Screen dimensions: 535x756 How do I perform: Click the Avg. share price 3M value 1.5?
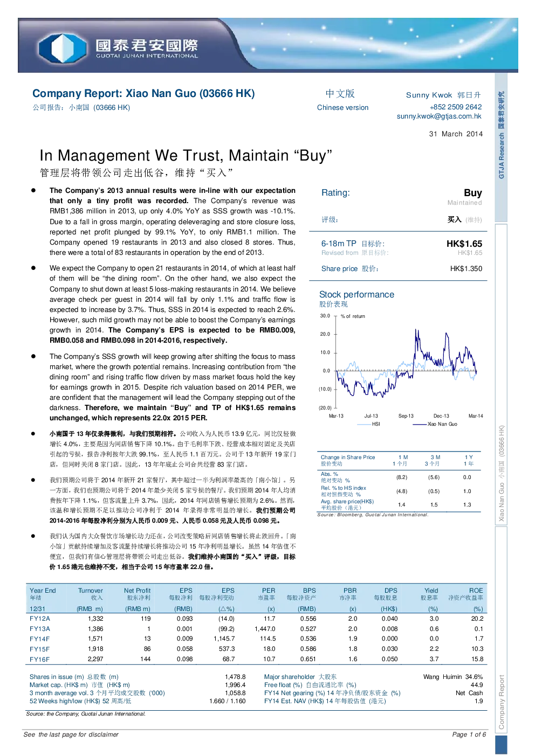click(x=434, y=504)
